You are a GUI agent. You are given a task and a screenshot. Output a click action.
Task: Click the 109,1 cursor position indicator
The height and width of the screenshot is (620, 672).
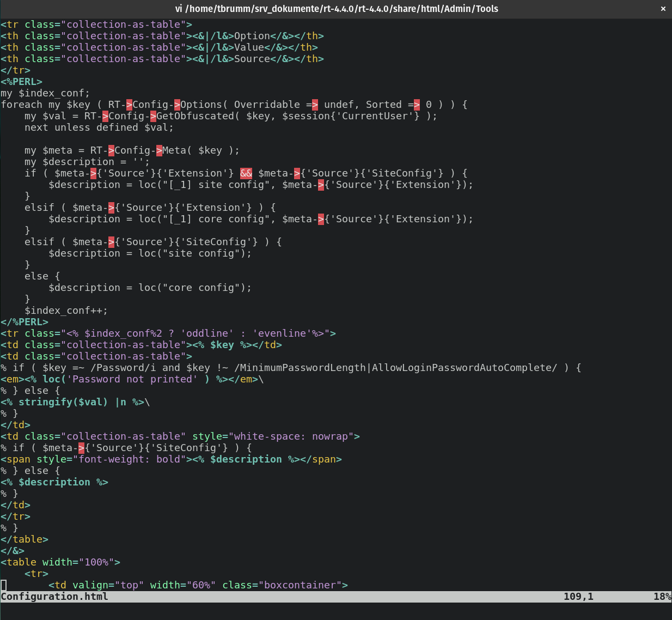point(578,597)
